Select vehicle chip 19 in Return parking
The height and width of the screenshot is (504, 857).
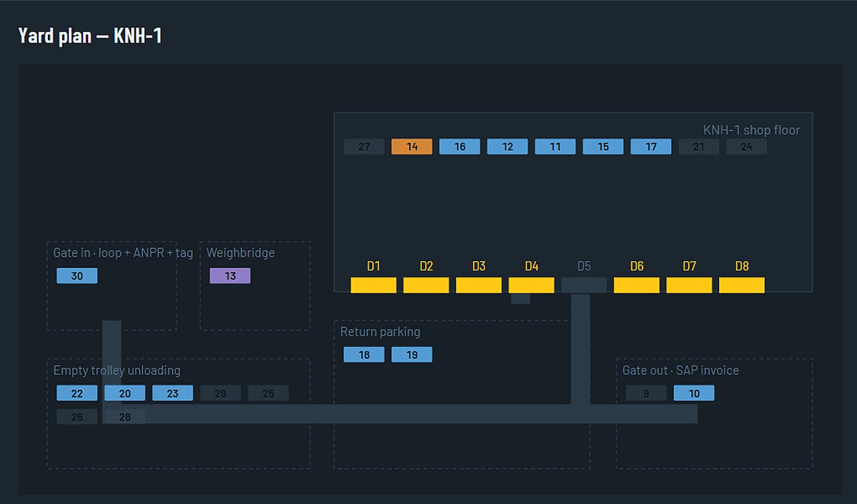412,354
